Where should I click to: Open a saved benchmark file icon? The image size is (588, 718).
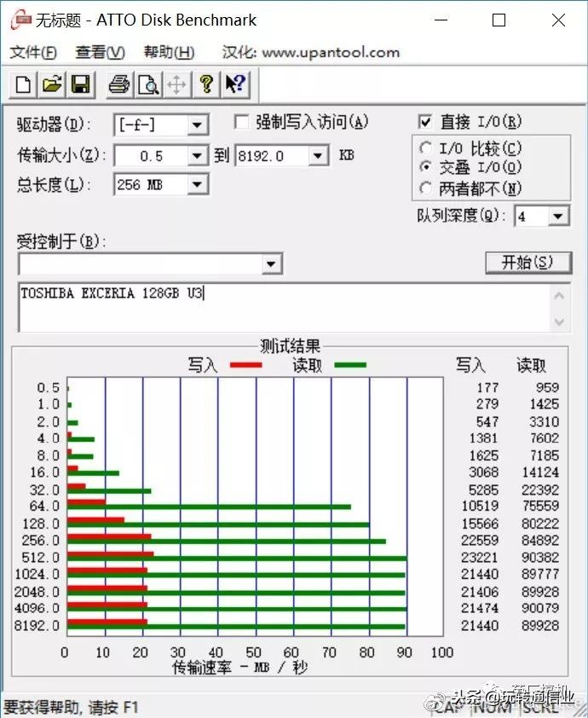pos(52,84)
